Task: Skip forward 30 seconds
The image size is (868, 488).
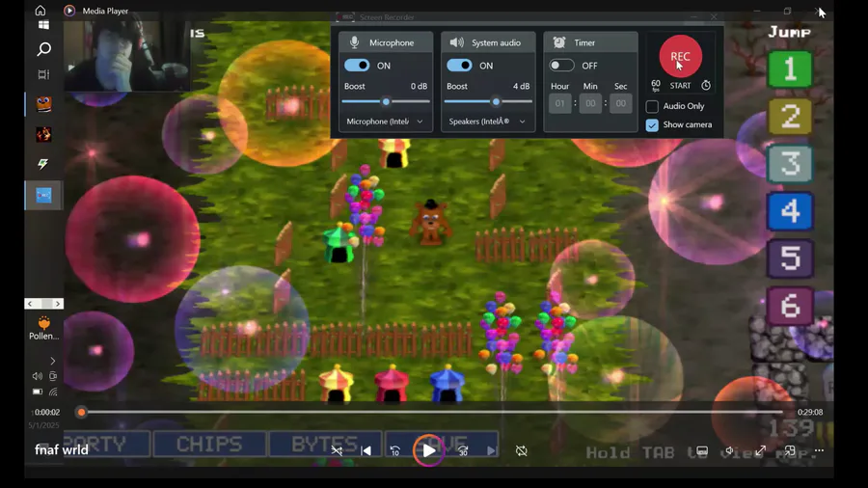Action: 463,451
